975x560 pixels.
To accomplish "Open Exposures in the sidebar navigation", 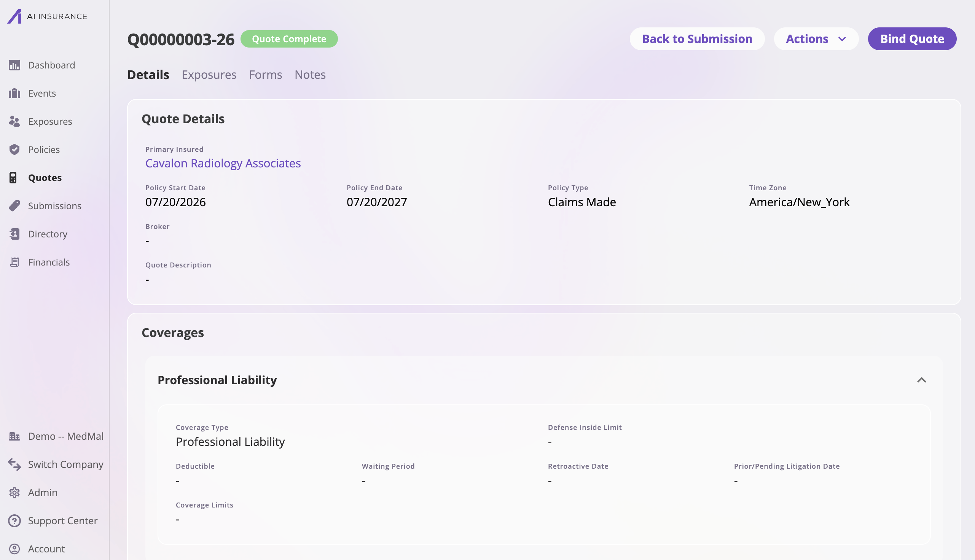I will 50,121.
